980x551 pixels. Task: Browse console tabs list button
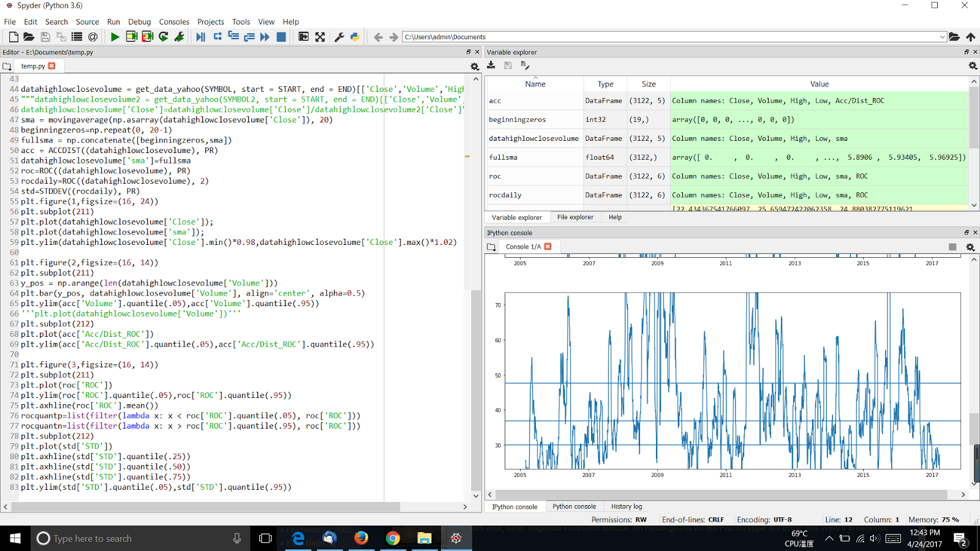tap(491, 247)
